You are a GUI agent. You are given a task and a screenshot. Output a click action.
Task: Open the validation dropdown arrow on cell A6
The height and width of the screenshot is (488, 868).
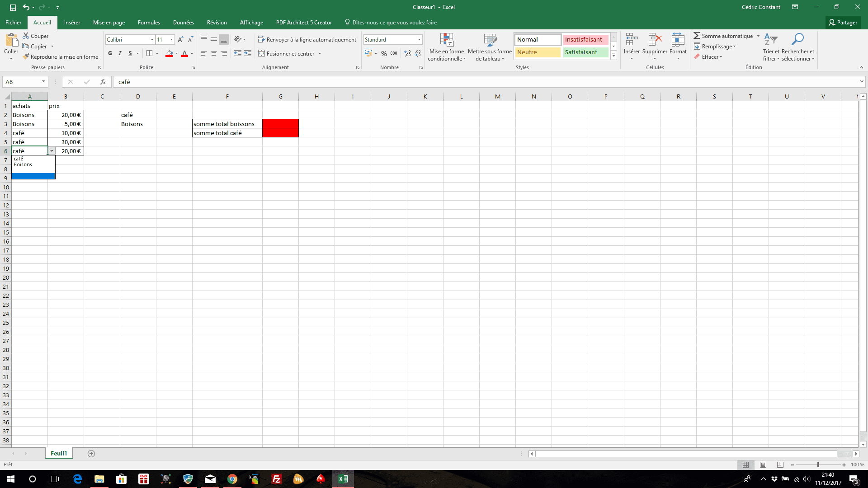tap(52, 151)
